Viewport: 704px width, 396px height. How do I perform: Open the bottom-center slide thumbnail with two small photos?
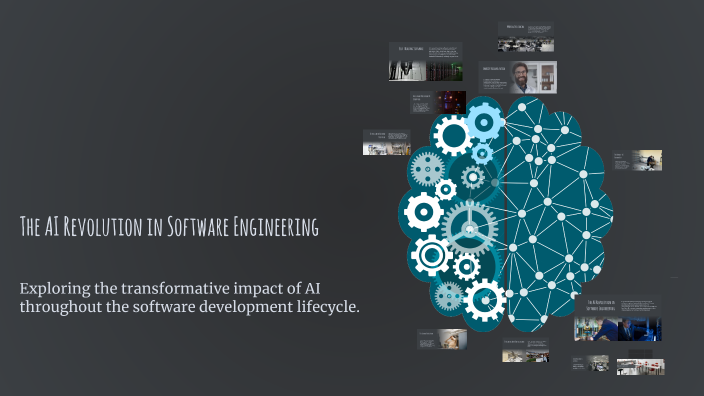tap(525, 350)
